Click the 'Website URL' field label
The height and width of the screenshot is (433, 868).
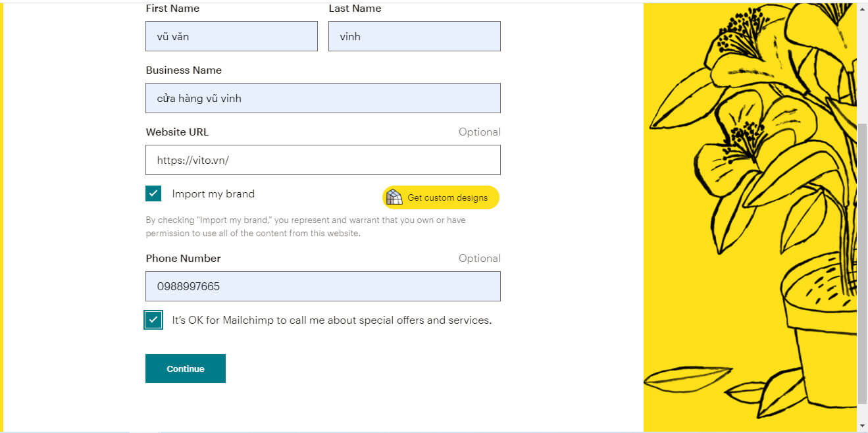point(177,132)
